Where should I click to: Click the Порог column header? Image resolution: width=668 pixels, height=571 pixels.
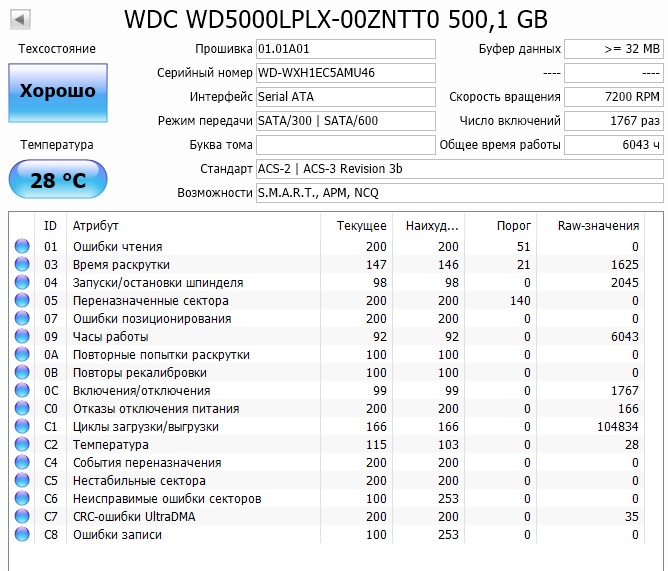(501, 225)
